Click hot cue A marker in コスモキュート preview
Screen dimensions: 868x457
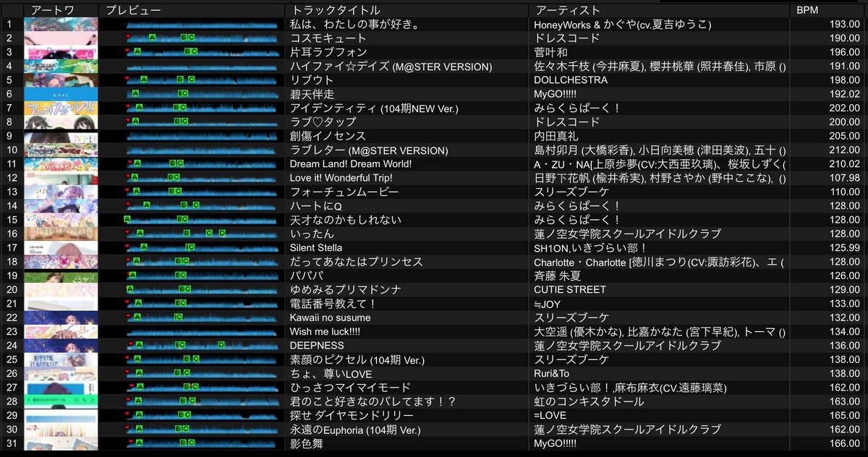pos(153,38)
